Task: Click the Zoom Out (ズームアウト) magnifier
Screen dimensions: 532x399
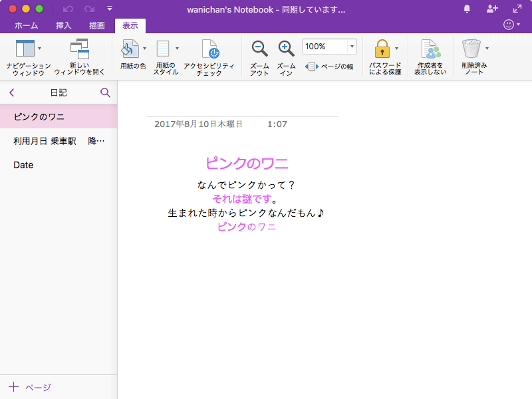Action: [259, 49]
